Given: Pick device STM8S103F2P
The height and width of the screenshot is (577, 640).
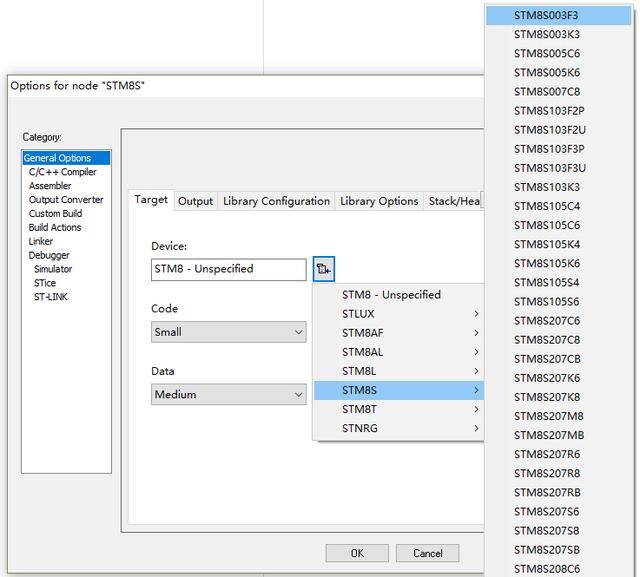Looking at the screenshot, I should (x=558, y=111).
